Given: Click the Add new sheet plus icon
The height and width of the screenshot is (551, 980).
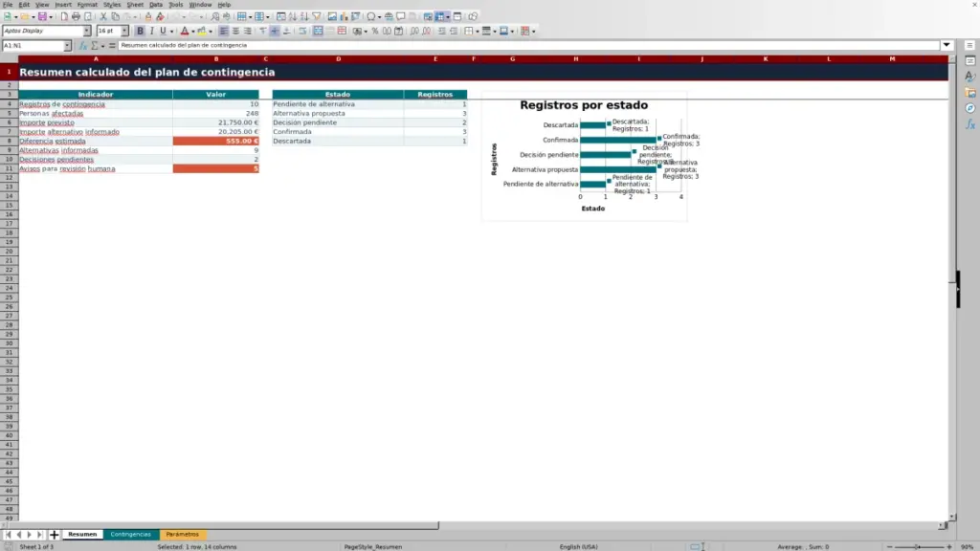Looking at the screenshot, I should click(54, 534).
